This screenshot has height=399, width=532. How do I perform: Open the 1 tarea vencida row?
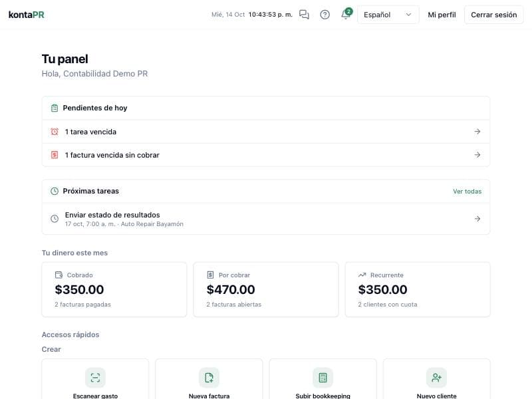[265, 132]
